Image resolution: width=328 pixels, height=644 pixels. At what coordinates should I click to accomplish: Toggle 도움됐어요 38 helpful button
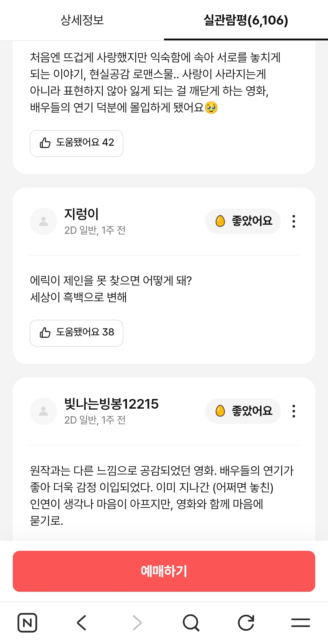coord(77,333)
